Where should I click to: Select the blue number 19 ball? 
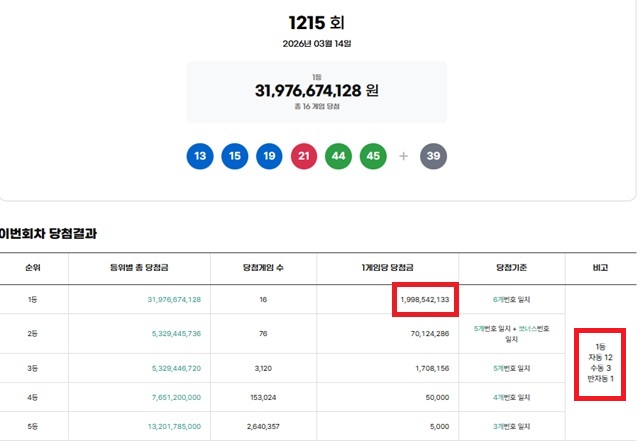(x=270, y=156)
